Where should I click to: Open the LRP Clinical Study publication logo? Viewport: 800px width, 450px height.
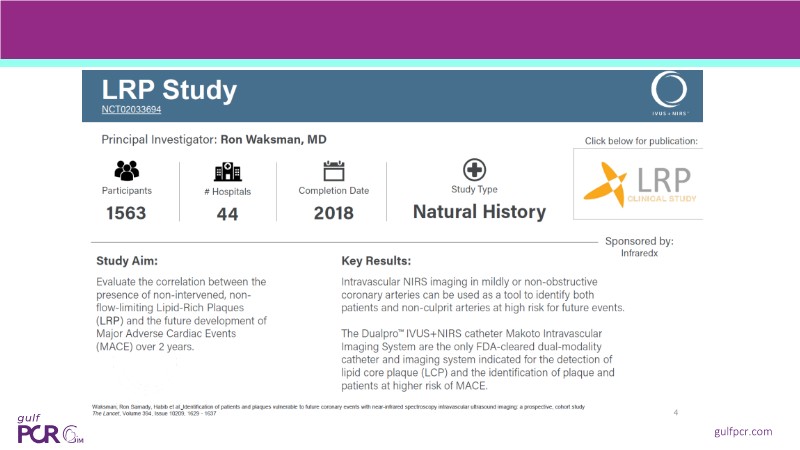pos(637,185)
